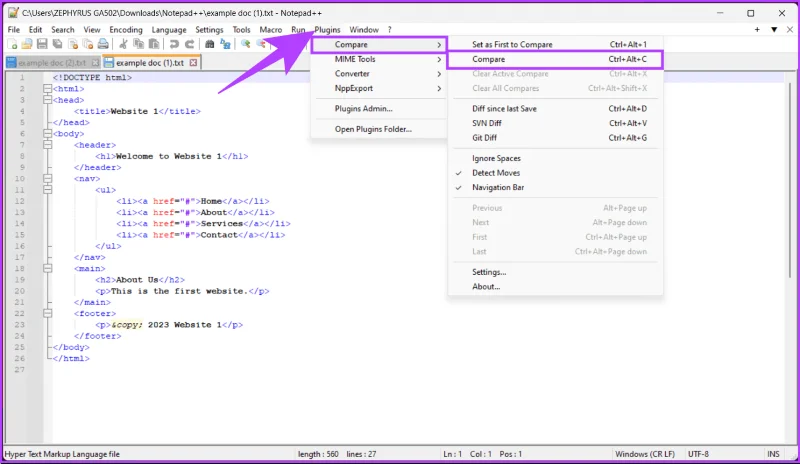Collapse the nav fold marker on line 10
The width and height of the screenshot is (800, 464).
[47, 179]
